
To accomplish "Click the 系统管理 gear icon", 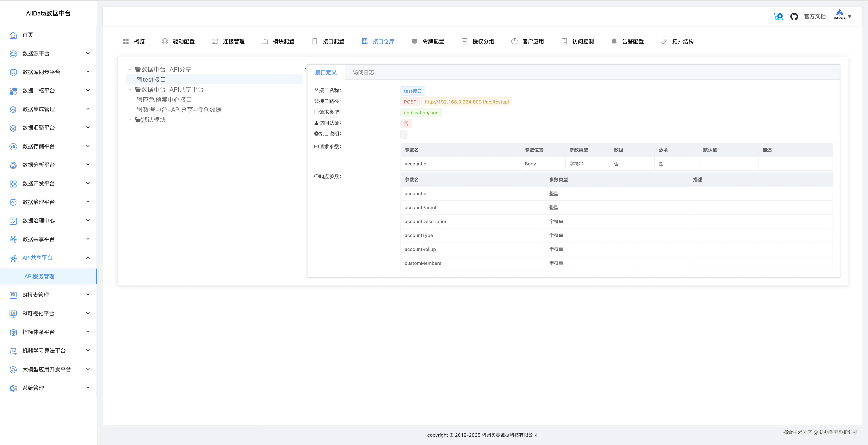I will [13, 388].
